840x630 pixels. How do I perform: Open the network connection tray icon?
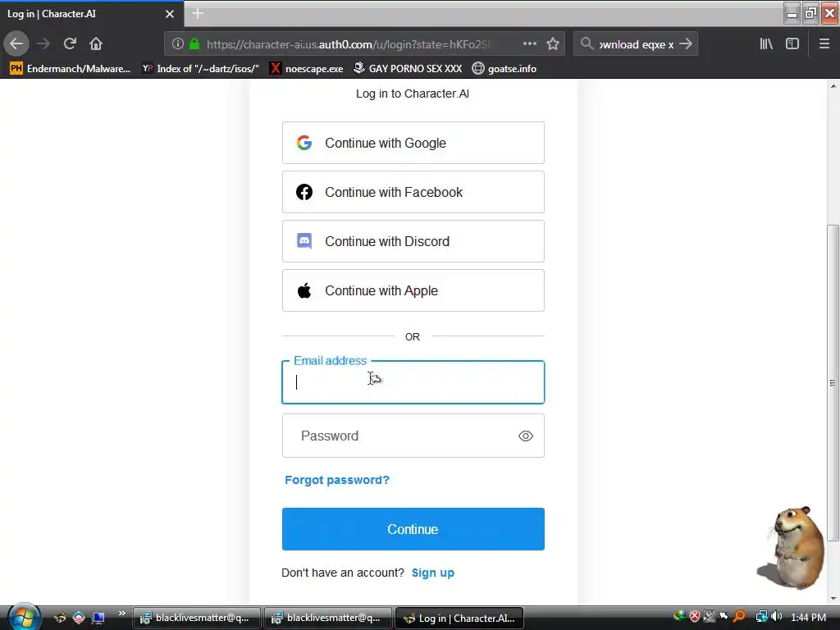coord(761,617)
